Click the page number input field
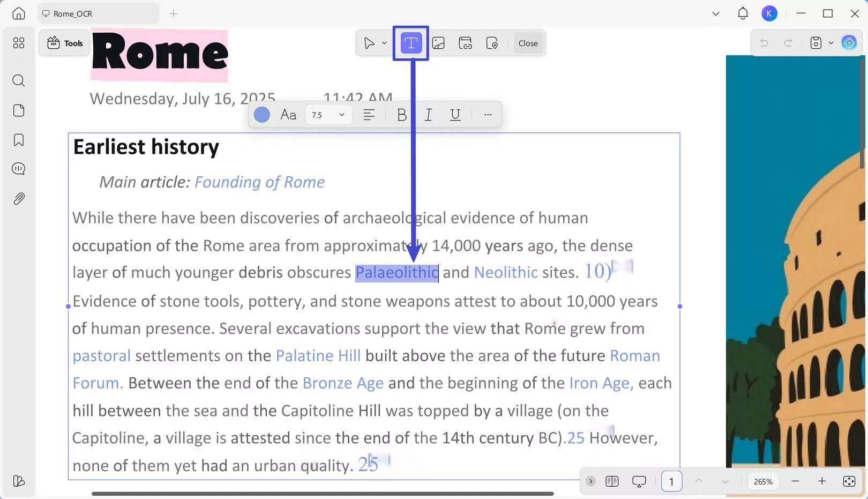 (671, 481)
